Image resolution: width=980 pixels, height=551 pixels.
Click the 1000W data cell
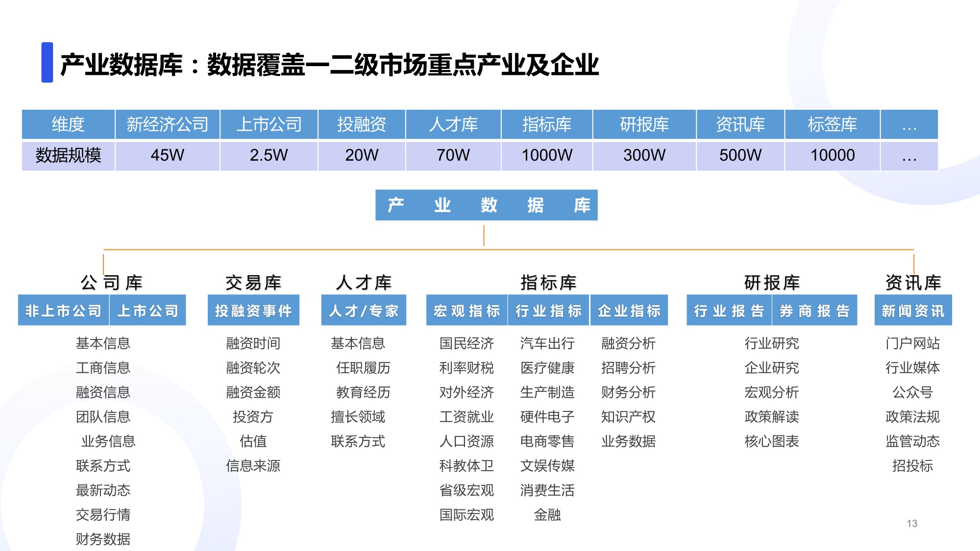coord(548,156)
